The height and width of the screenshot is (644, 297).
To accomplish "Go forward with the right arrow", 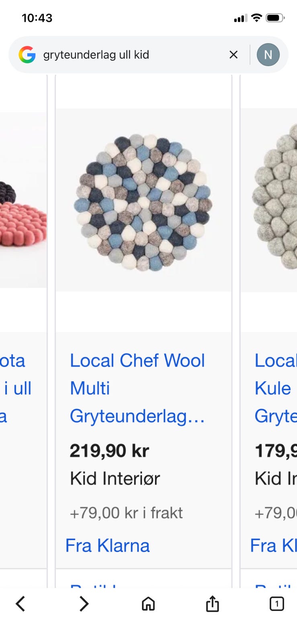I will (84, 604).
